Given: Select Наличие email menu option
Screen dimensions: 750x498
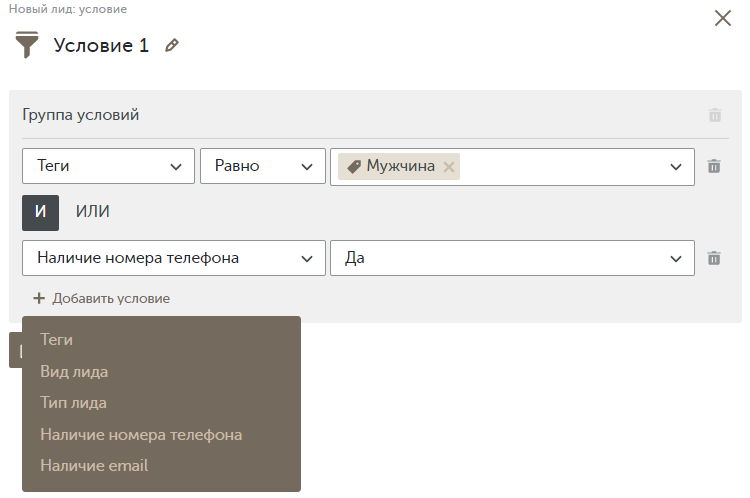Looking at the screenshot, I should (94, 465).
